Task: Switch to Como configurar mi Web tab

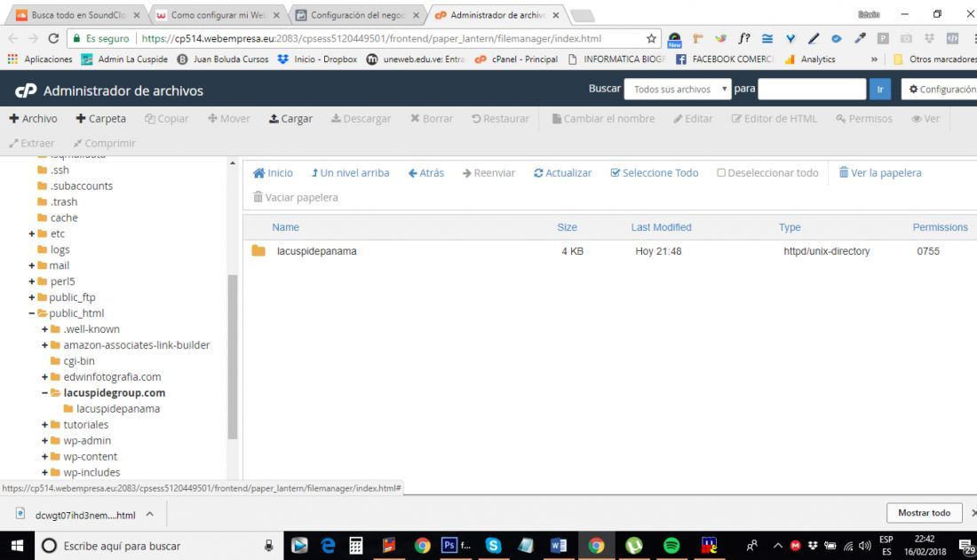Action: [218, 15]
